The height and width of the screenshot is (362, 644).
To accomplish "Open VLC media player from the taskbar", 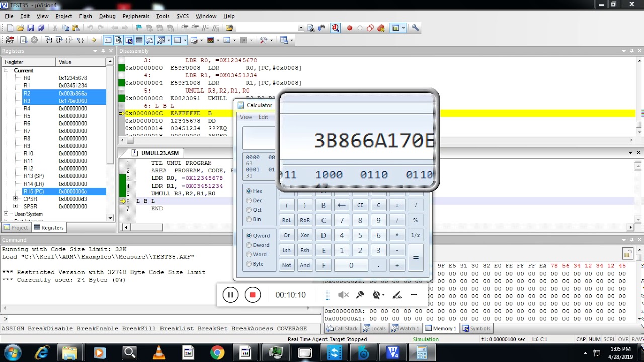I will coord(158,353).
